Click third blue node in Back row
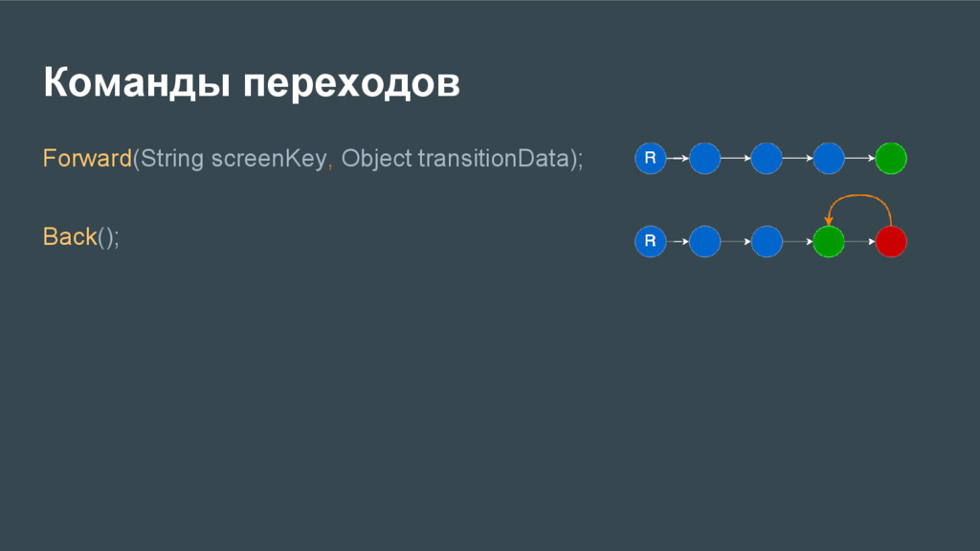 767,241
